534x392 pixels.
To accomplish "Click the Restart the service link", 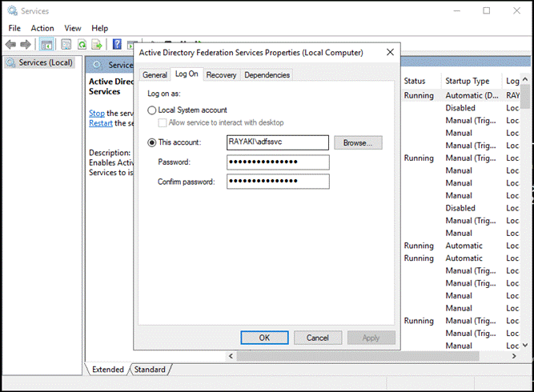I will click(x=100, y=123).
